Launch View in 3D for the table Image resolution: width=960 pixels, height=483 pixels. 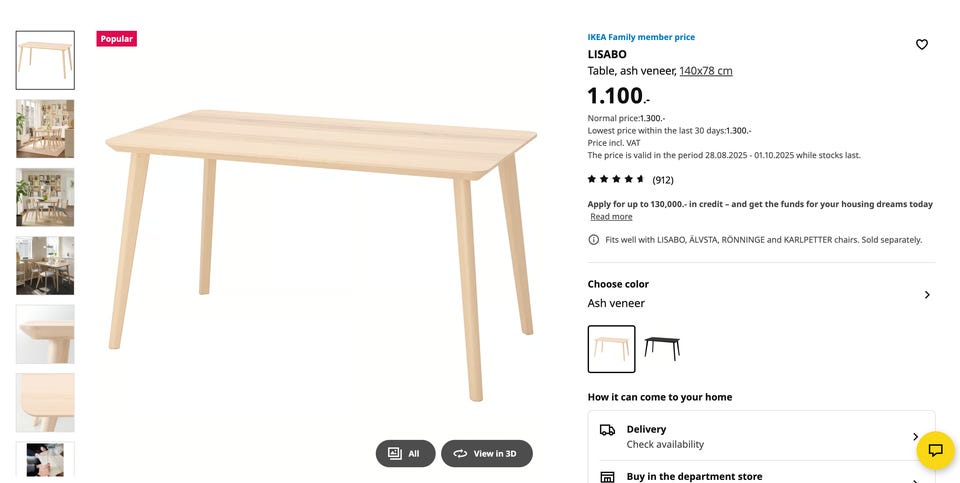486,453
